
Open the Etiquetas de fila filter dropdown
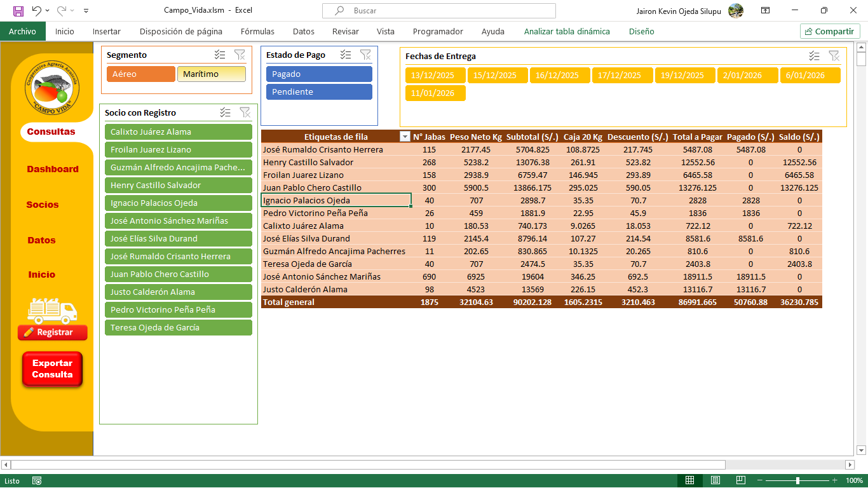[x=405, y=137]
